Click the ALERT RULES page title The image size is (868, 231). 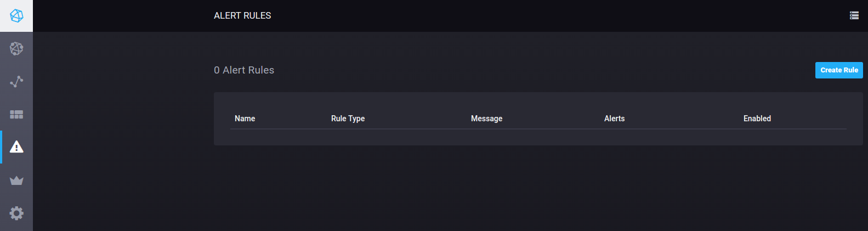(242, 15)
